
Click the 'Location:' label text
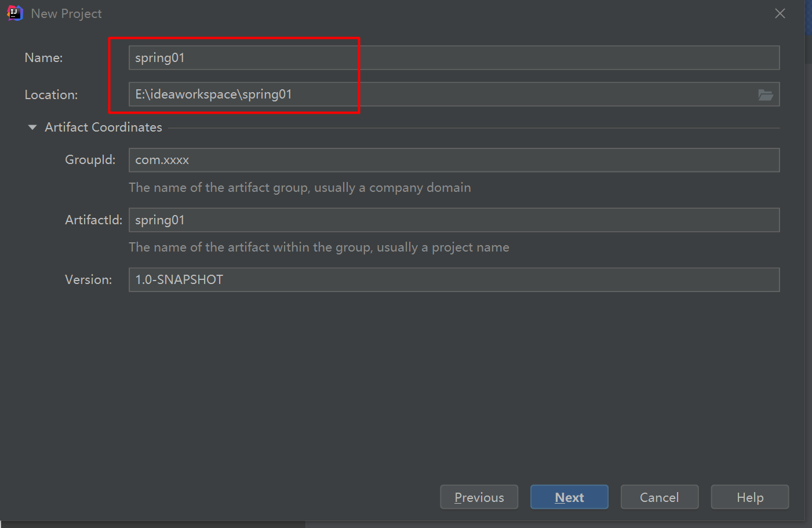[51, 95]
